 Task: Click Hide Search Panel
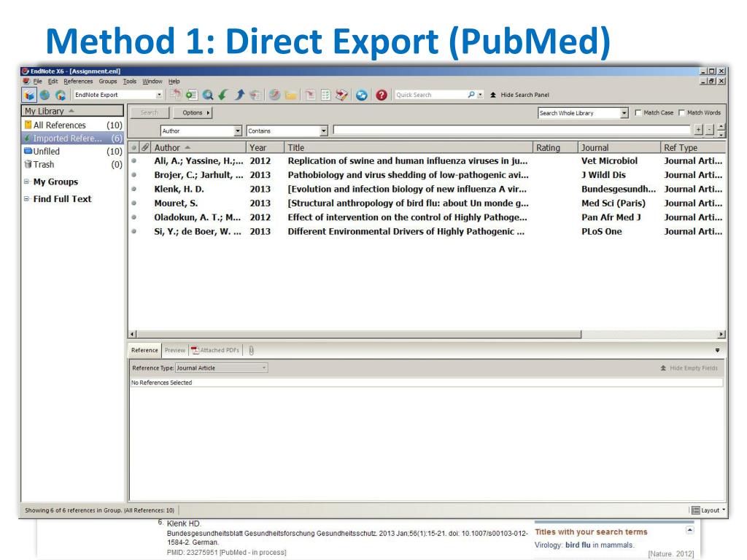[519, 95]
